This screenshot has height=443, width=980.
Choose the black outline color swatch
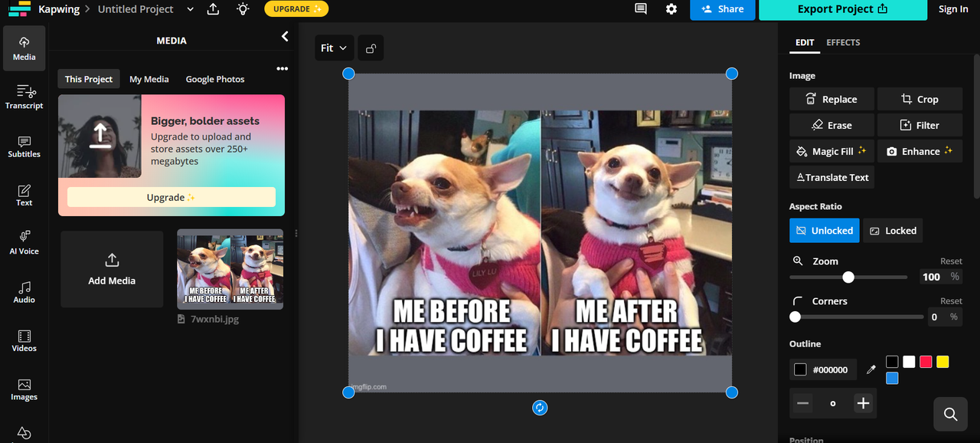892,362
